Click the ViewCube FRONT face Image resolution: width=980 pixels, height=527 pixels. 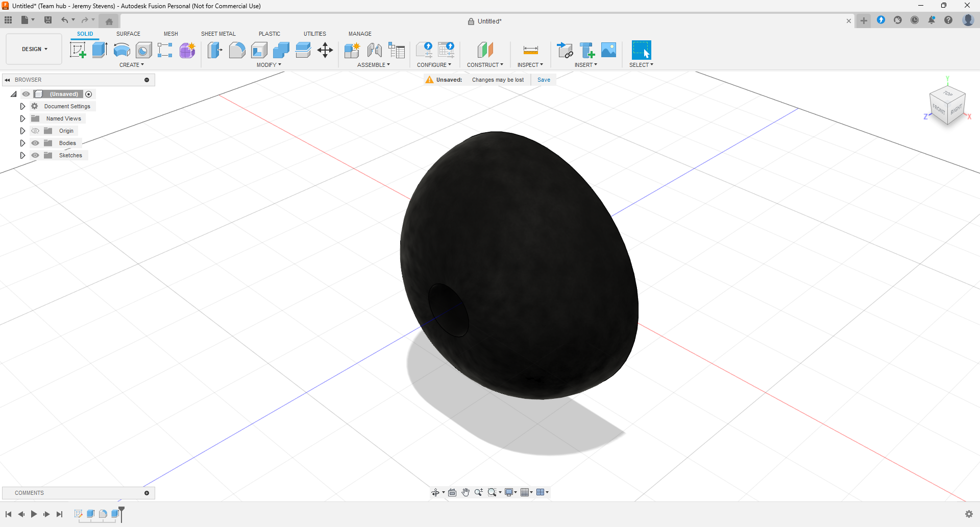pos(938,108)
